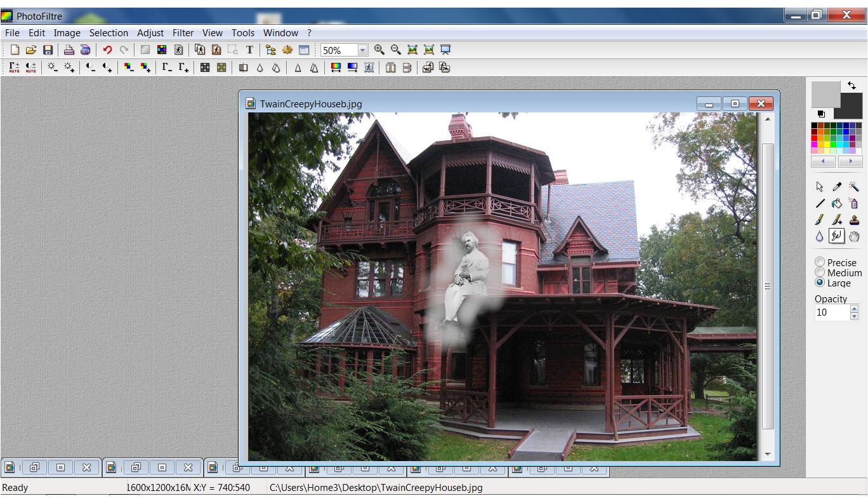The width and height of the screenshot is (868, 503).
Task: Reset default colors with small black-white icon
Action: 821,114
